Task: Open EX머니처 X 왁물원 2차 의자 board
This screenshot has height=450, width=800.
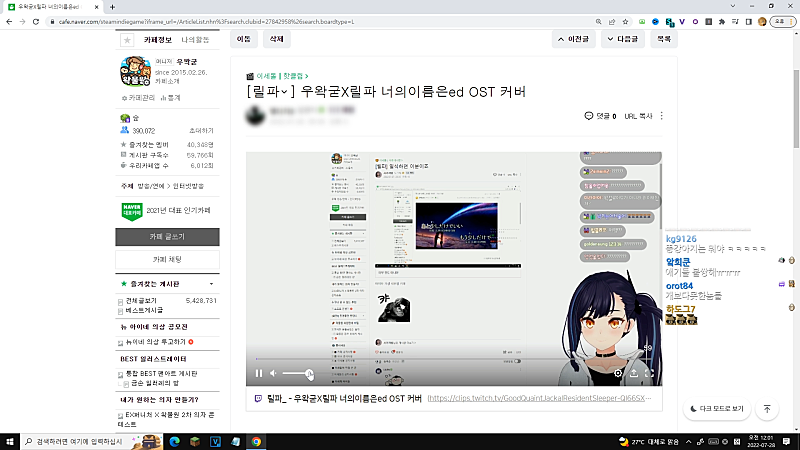Action: (x=166, y=419)
